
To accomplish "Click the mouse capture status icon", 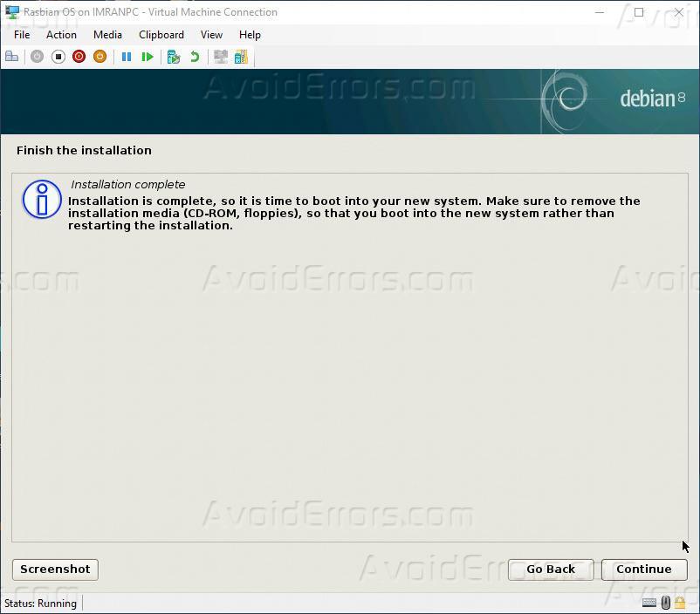I will click(x=665, y=603).
